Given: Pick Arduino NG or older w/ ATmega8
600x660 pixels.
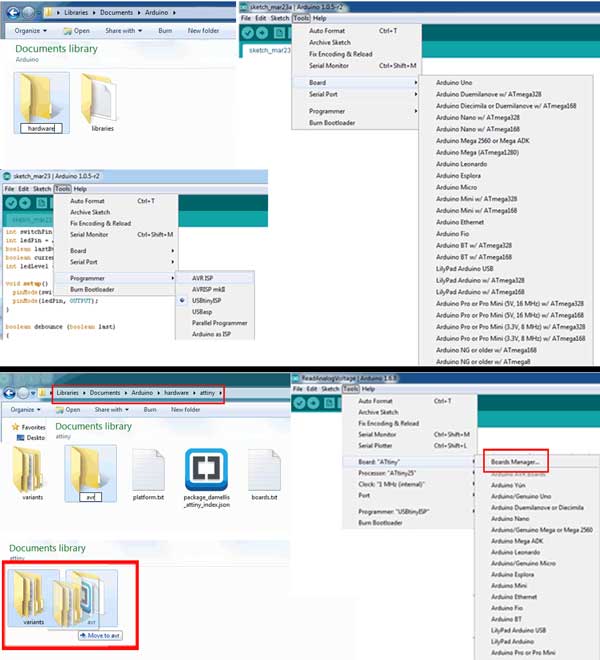Looking at the screenshot, I should tap(483, 362).
